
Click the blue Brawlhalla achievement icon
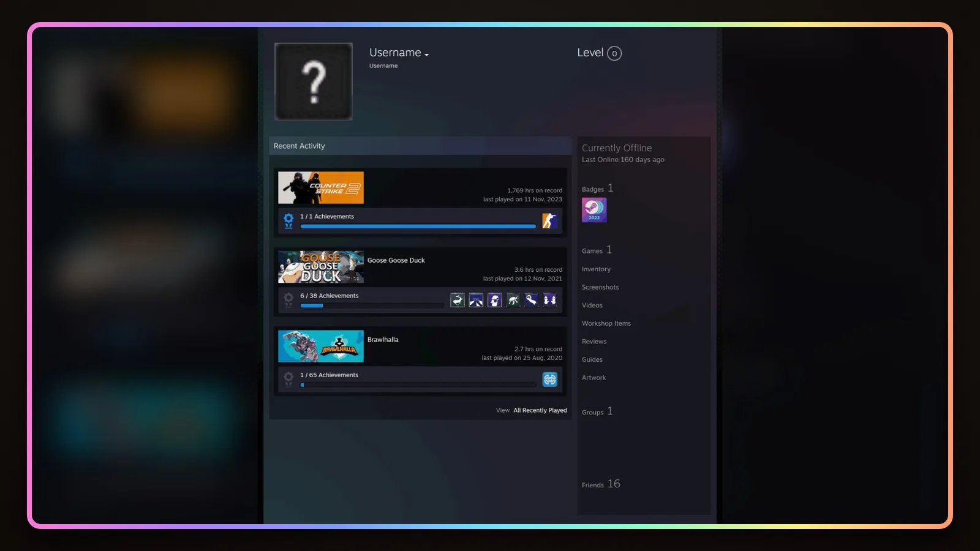[x=549, y=380]
